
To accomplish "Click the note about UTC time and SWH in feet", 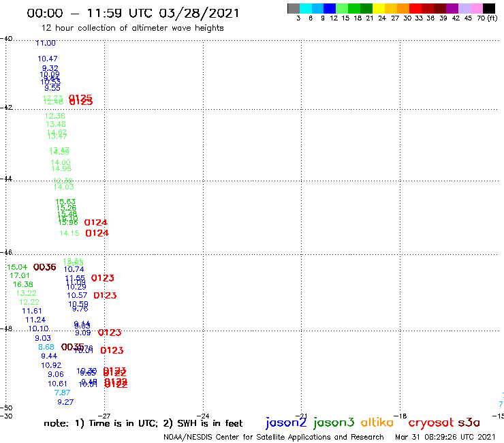I will point(143,423).
